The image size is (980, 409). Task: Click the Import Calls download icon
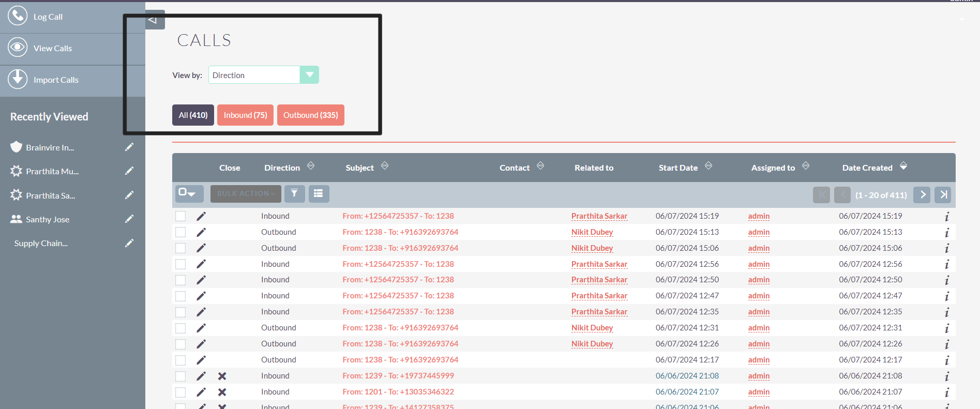click(x=18, y=79)
